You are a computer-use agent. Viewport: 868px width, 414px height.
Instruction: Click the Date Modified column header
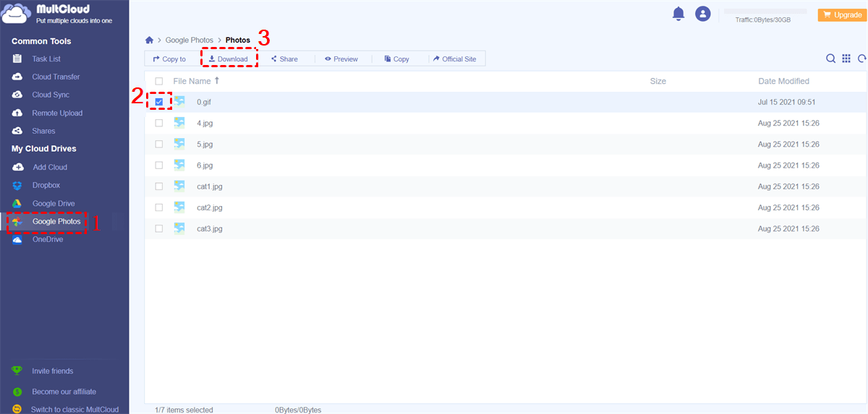click(784, 82)
